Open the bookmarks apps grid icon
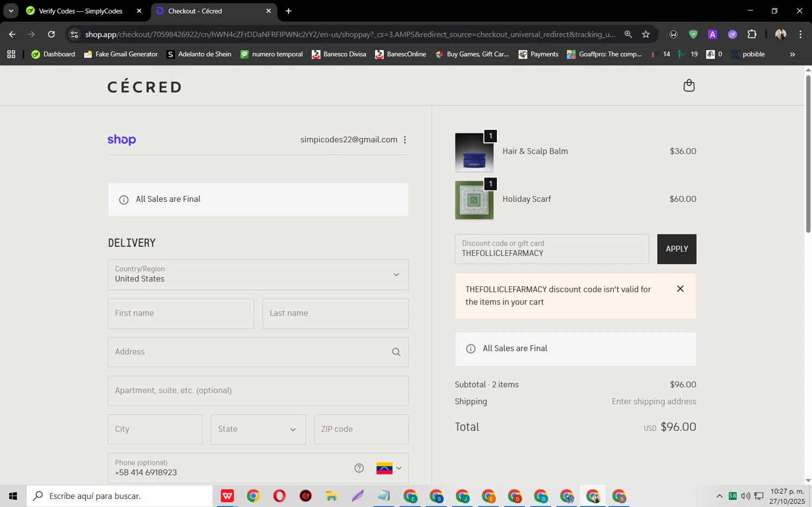Image resolution: width=812 pixels, height=507 pixels. point(11,54)
